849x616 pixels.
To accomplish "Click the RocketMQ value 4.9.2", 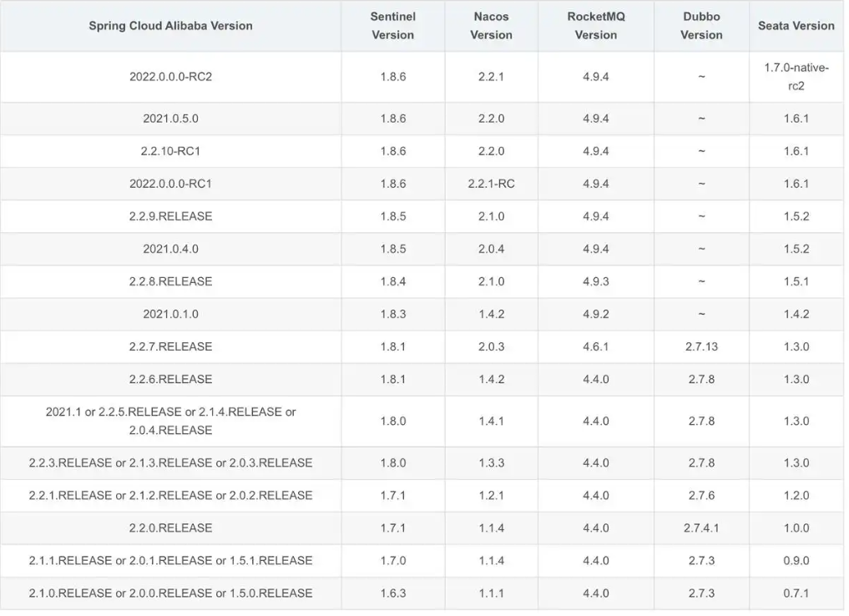I will coord(595,314).
